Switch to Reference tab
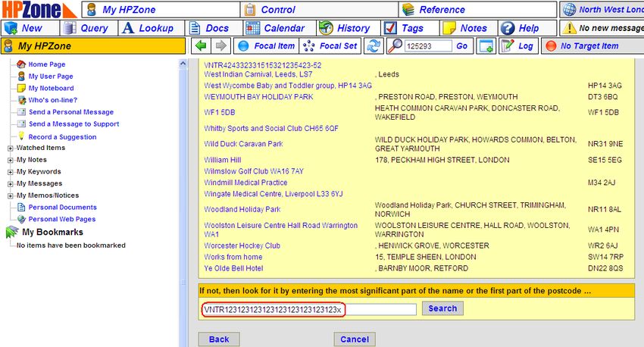Screen dimensions: 644x347 tap(477, 9)
